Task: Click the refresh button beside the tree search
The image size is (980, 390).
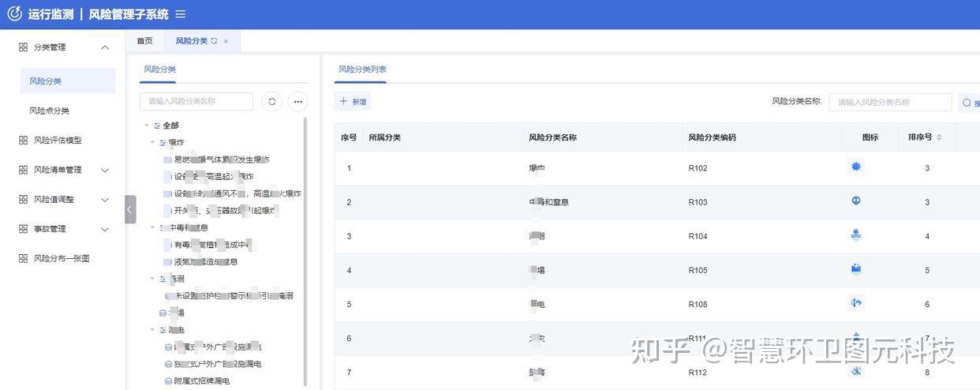Action: coord(272,101)
